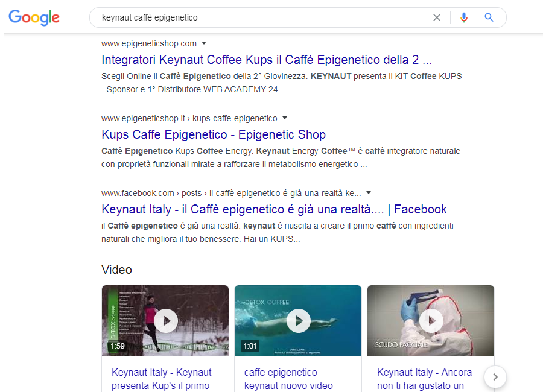
Task: Play the 1:59 D-Tox Coffee video
Action: coord(166,321)
